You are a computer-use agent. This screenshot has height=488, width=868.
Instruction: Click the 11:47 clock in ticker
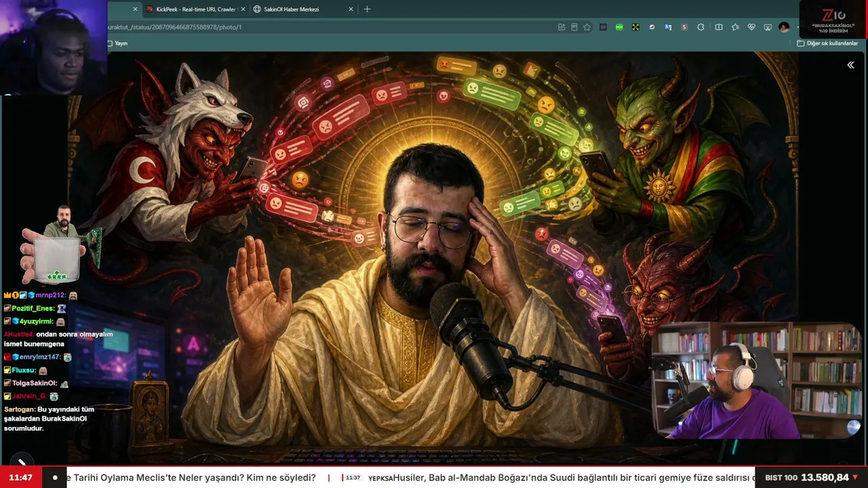pos(21,478)
